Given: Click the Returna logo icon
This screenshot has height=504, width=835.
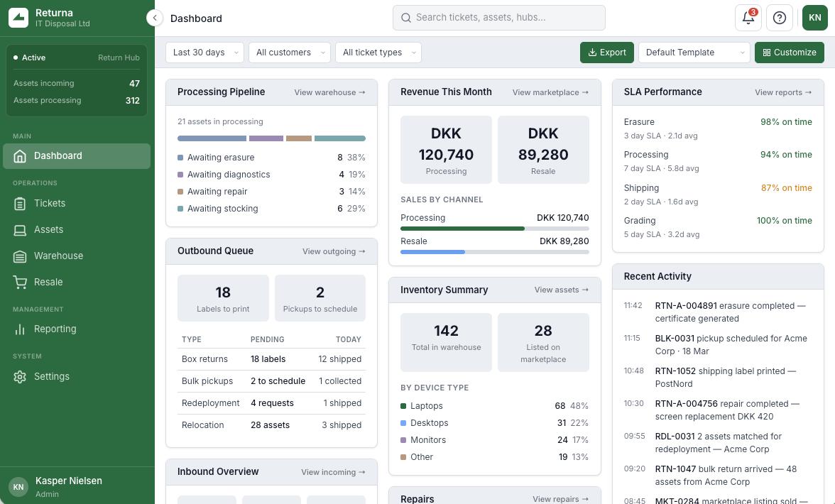Looking at the screenshot, I should point(18,18).
